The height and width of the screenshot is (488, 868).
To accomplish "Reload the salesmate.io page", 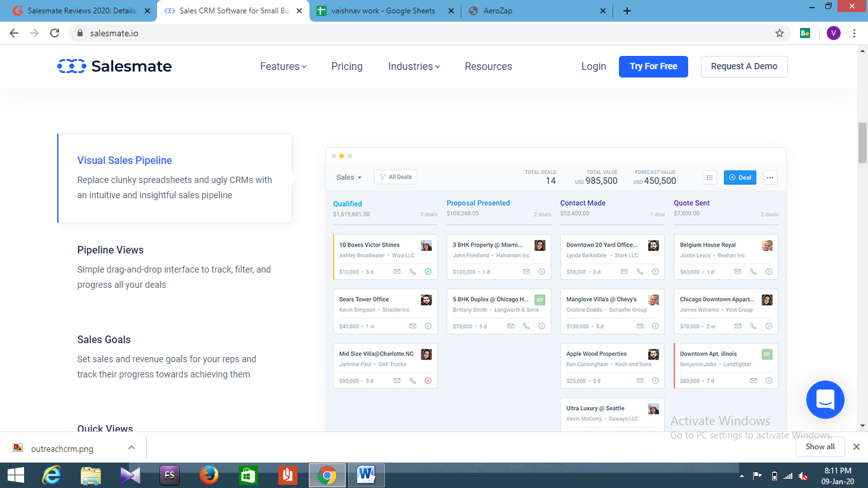I will click(55, 33).
